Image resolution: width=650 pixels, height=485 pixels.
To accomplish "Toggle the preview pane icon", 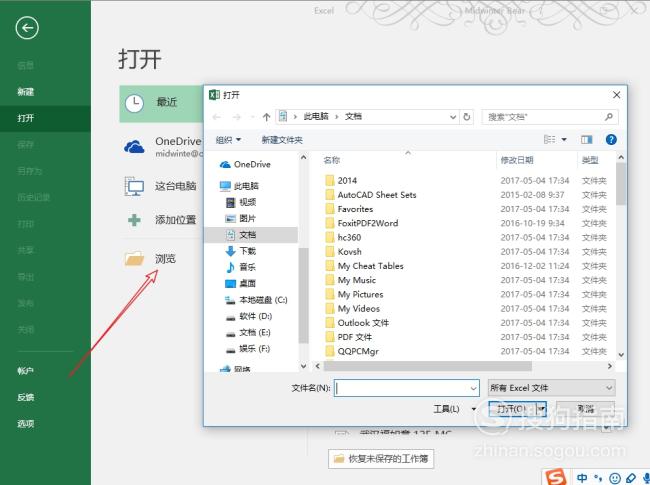I will coord(587,140).
